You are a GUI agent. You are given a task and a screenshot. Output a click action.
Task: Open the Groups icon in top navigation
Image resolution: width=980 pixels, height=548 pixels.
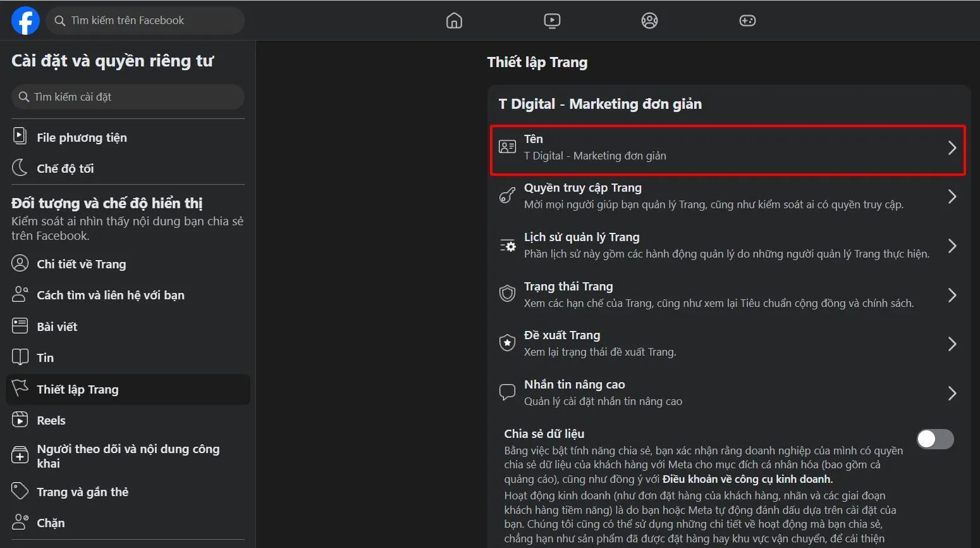(649, 20)
